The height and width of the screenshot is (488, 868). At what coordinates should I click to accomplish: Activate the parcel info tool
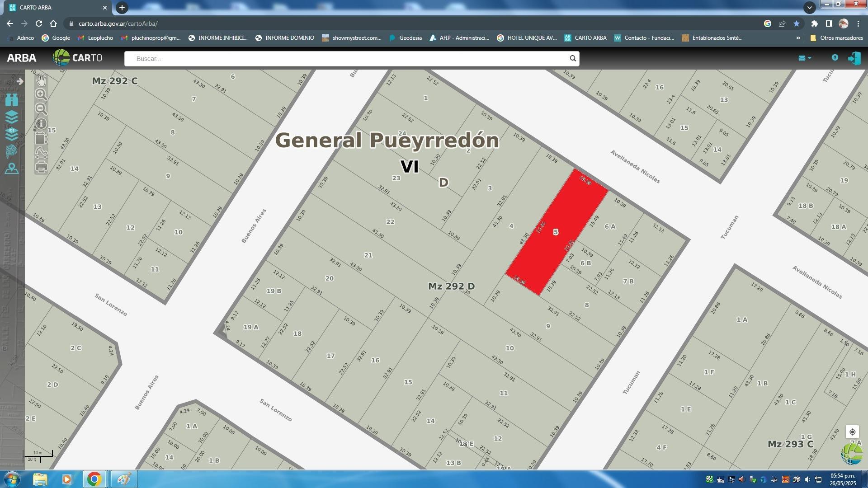[41, 123]
